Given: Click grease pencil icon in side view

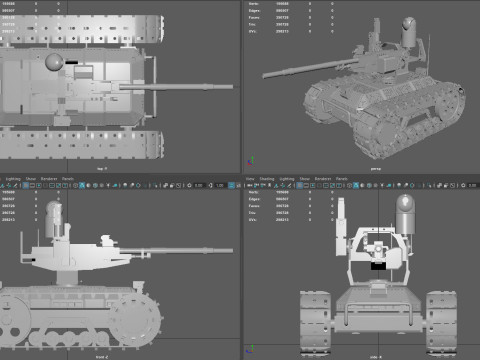Looking at the screenshot, I should 289,185.
